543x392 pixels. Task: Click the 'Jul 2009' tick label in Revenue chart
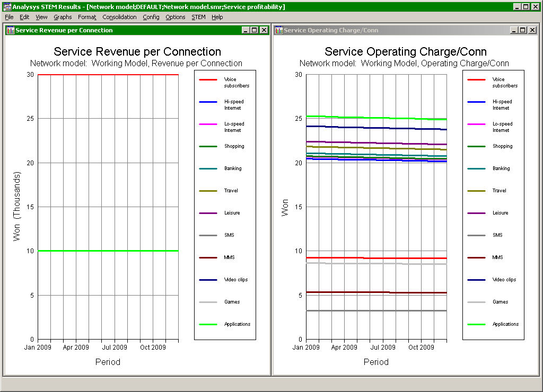(x=115, y=348)
